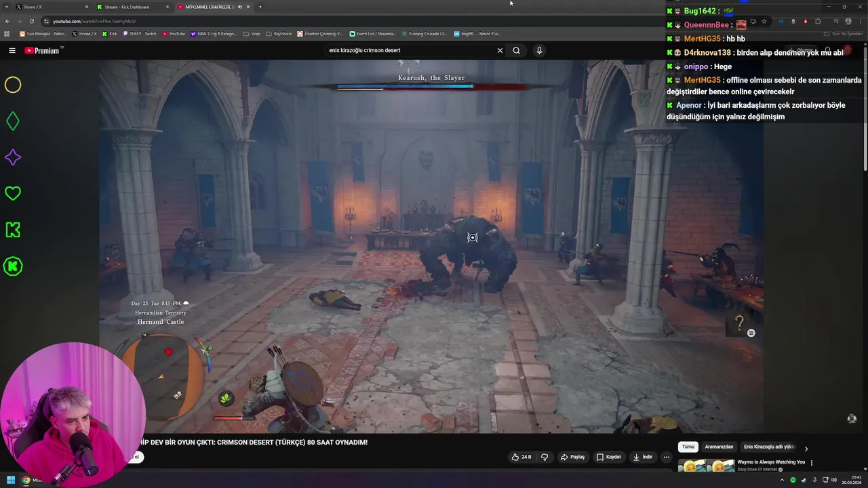Open the 'Event List / Streamla...' bookmark

coord(372,33)
